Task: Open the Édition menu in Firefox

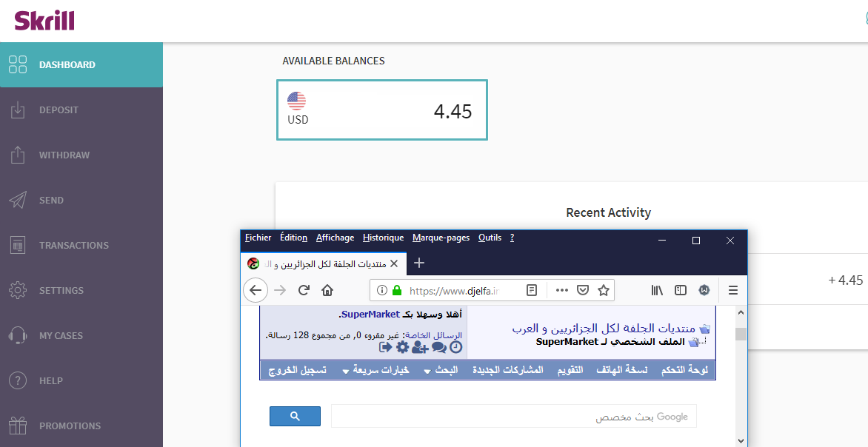Action: (x=293, y=238)
